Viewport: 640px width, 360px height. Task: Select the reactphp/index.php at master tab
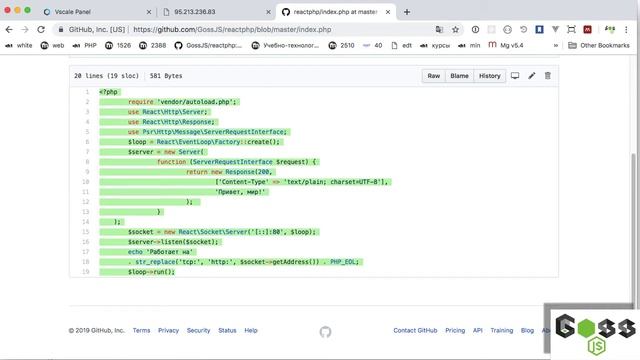pos(336,12)
